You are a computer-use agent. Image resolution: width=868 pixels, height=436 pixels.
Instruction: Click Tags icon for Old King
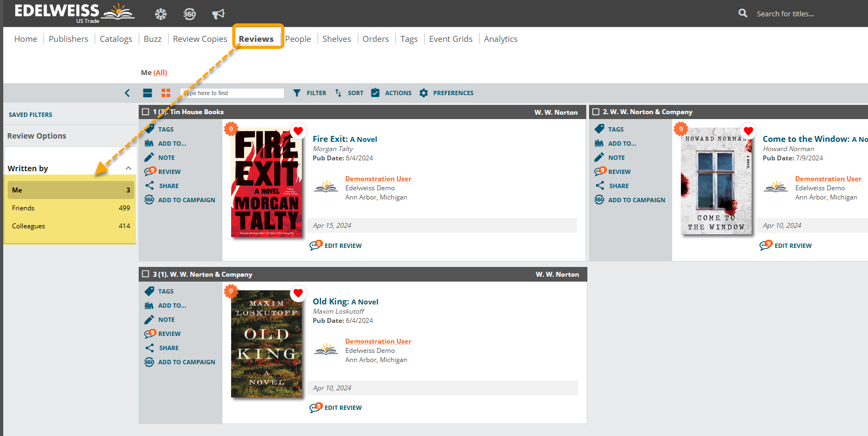coord(149,291)
